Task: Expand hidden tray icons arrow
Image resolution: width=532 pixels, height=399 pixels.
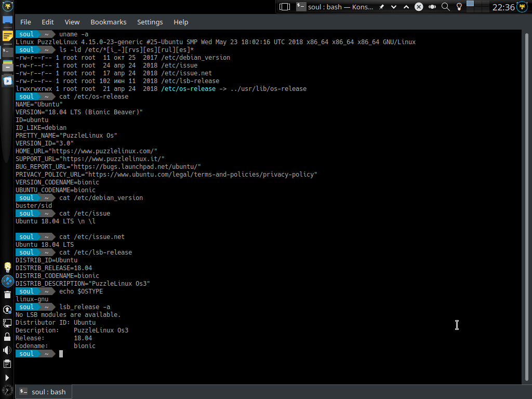Action: [7, 378]
